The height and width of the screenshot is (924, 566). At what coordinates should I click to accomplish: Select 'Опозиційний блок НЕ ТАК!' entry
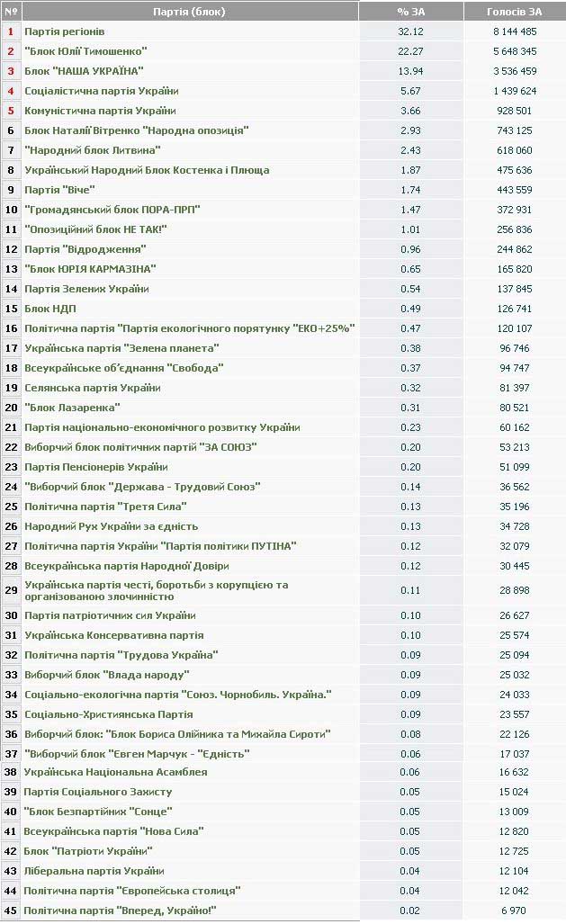(95, 229)
